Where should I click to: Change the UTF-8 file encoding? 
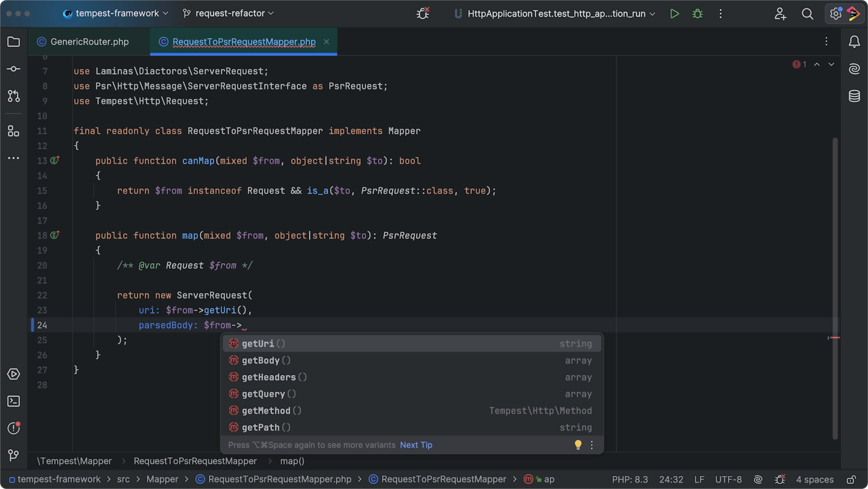(x=728, y=479)
